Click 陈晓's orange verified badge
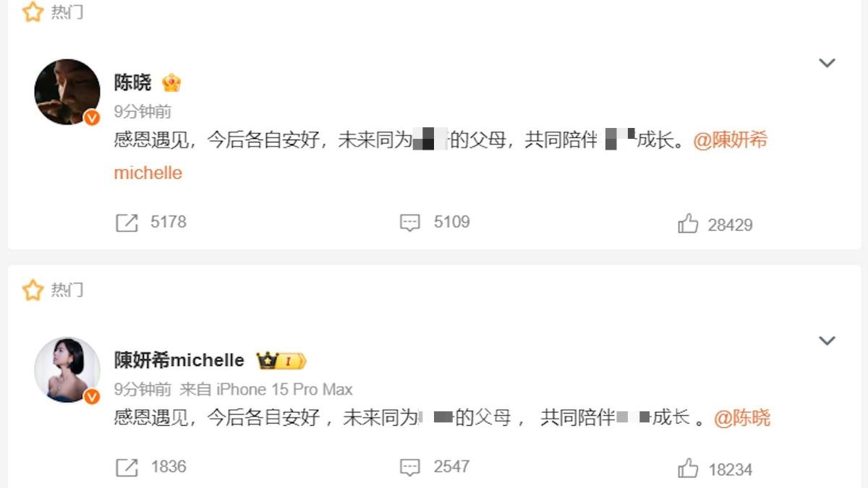The height and width of the screenshot is (488, 868). tap(92, 118)
